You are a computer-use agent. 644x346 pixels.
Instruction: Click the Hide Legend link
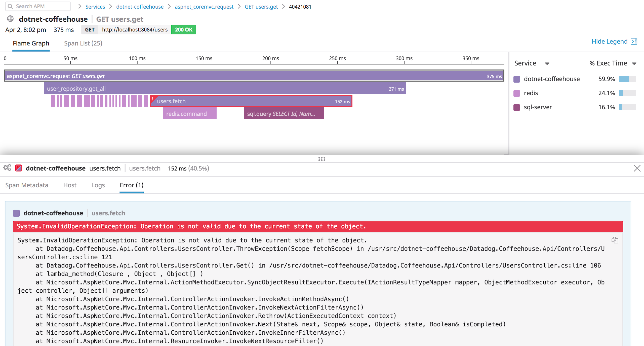pyautogui.click(x=609, y=41)
